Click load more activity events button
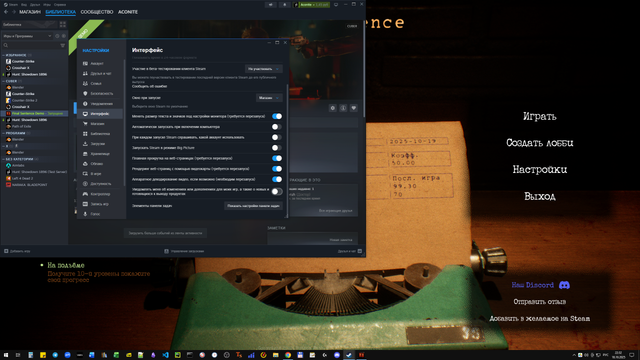The width and height of the screenshot is (640, 360). click(x=165, y=233)
